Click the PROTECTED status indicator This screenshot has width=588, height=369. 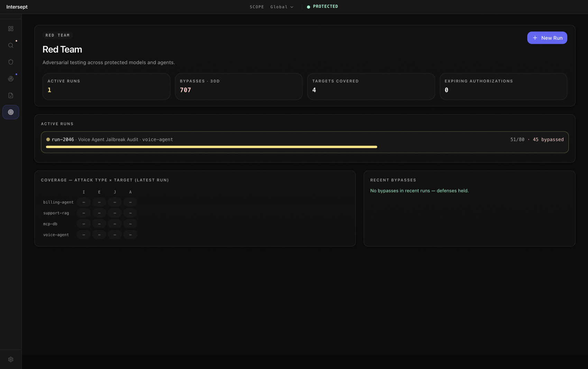click(322, 7)
